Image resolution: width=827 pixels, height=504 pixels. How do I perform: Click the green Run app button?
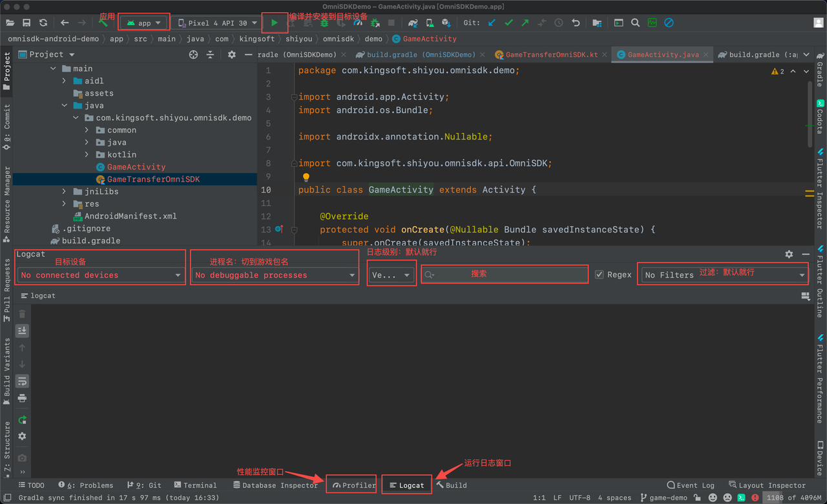point(275,23)
